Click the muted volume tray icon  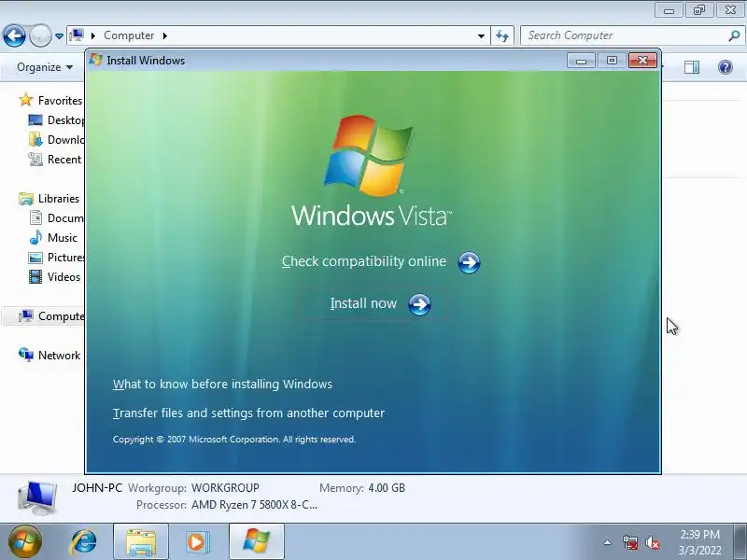click(652, 542)
